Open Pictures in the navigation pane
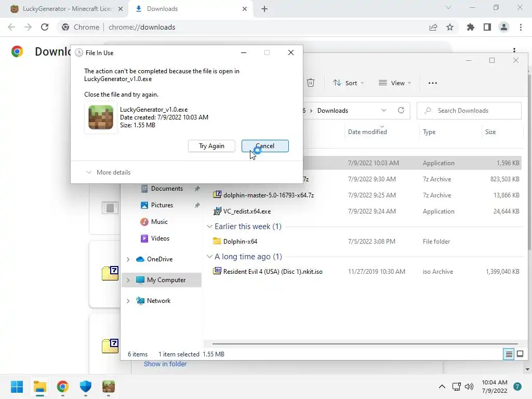Screen dimensions: 532x399 point(162,205)
